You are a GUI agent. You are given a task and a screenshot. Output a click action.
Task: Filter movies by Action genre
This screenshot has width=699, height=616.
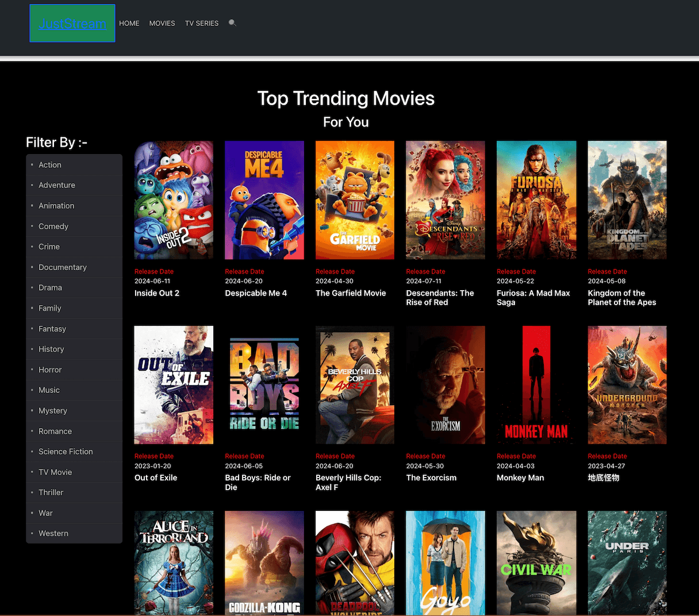coord(74,165)
